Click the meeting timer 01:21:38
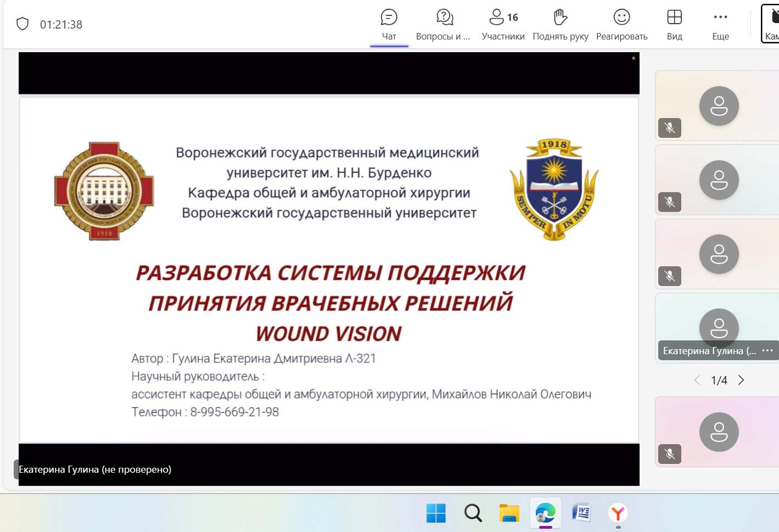Image resolution: width=779 pixels, height=532 pixels. [61, 24]
